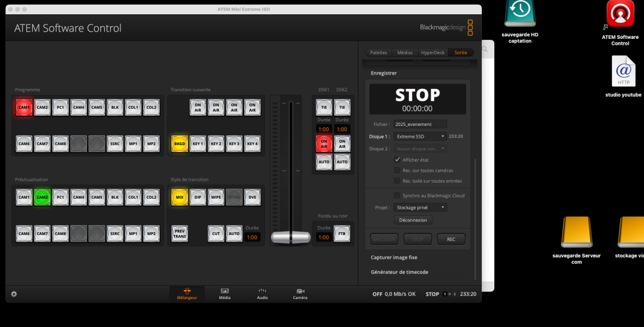Select MP1 on Programme bus

coord(133,144)
